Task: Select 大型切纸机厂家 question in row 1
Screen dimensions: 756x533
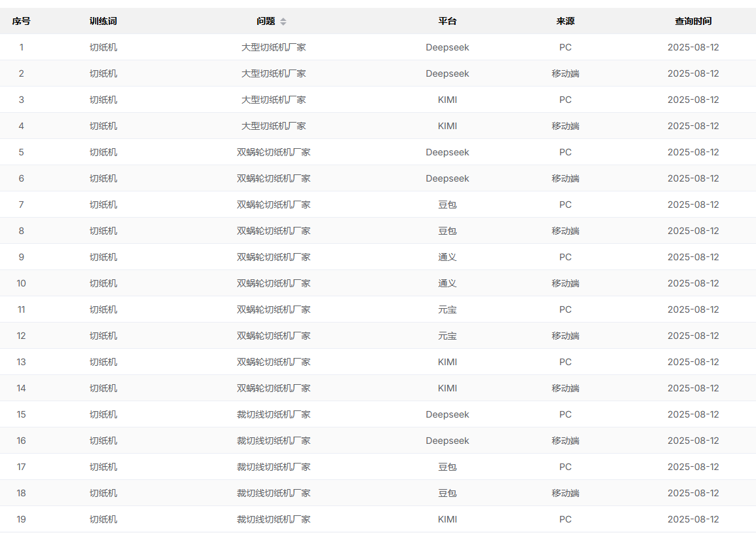Action: (273, 47)
